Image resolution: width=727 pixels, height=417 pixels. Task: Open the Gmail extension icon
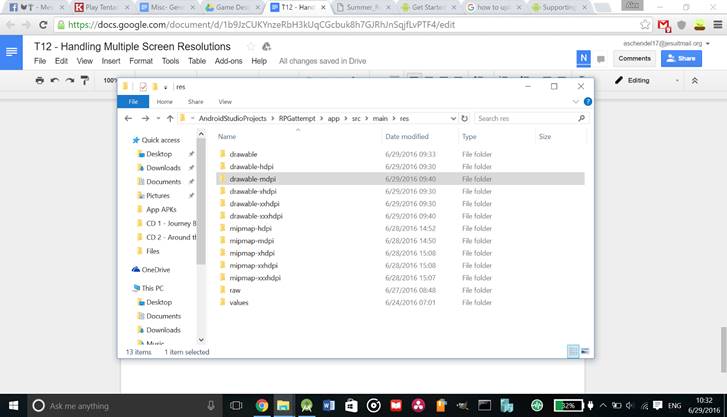pyautogui.click(x=664, y=25)
